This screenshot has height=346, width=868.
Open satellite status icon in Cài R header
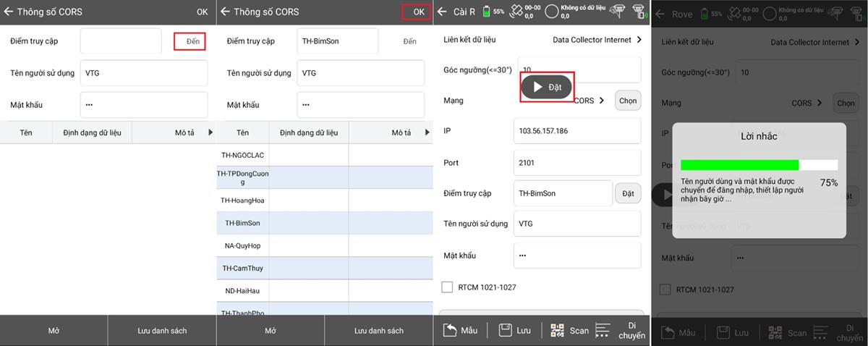(516, 12)
